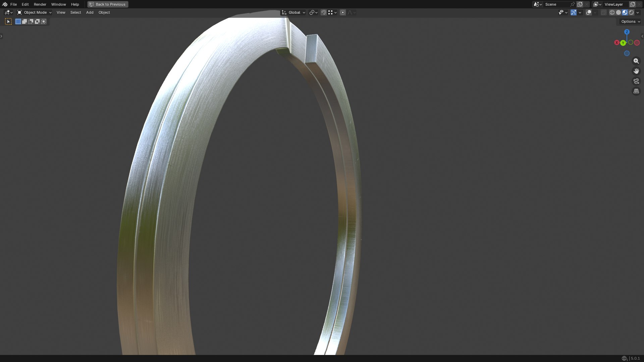The width and height of the screenshot is (644, 362).
Task: Open the snapping options dropdown
Action: pos(332,12)
